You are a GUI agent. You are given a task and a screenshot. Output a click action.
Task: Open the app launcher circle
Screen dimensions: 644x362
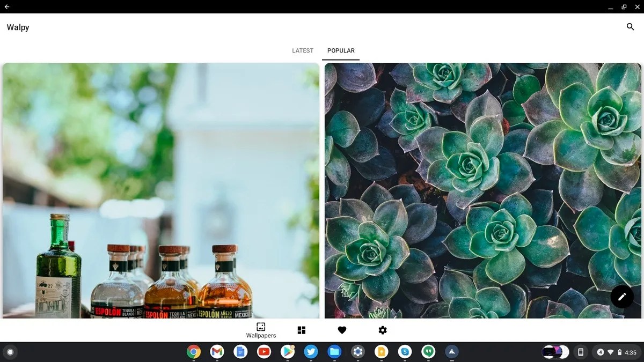point(10,352)
